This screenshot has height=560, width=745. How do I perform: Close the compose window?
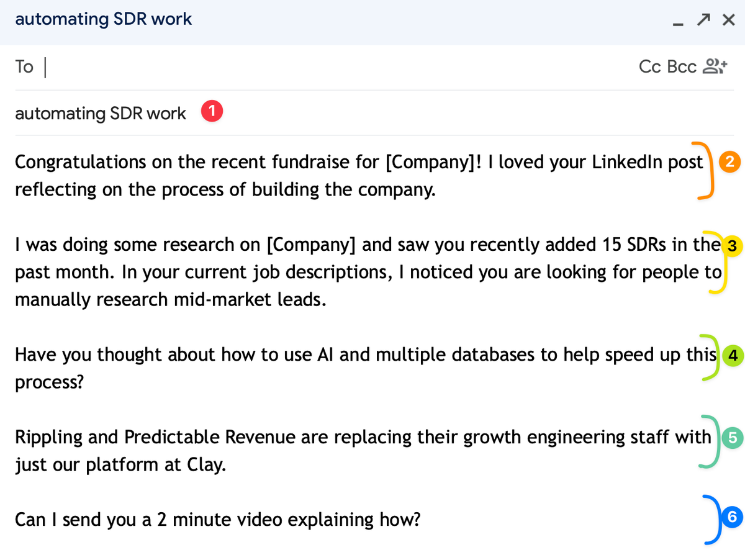coord(728,19)
